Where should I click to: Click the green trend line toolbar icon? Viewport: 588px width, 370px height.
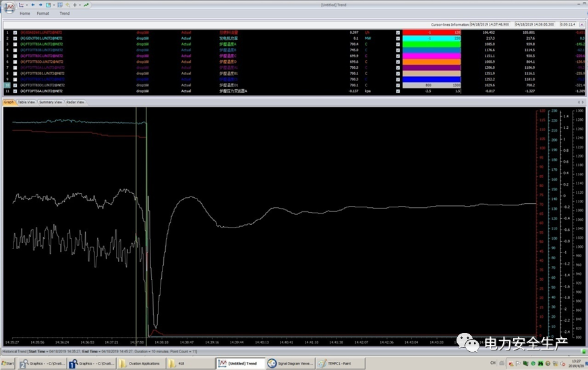pyautogui.click(x=86, y=5)
